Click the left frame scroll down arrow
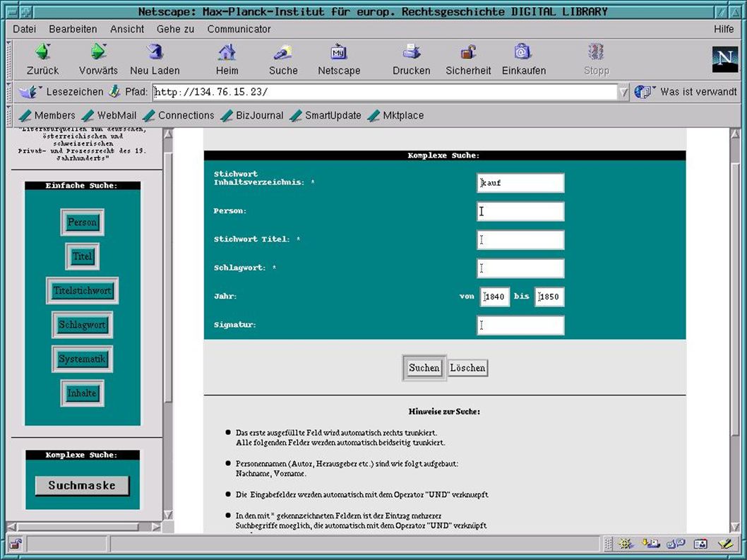This screenshot has height=560, width=747. tap(168, 515)
